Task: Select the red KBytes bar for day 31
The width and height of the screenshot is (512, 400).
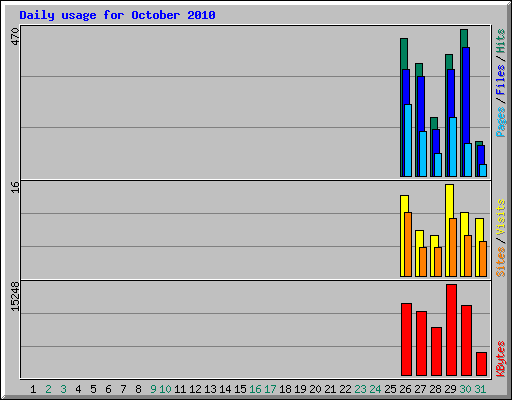Action: pos(481,364)
